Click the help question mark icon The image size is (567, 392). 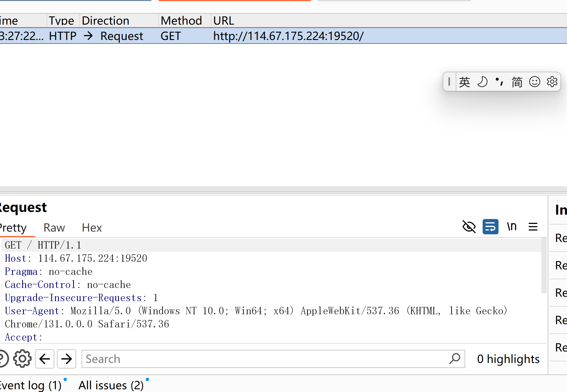tap(3, 359)
